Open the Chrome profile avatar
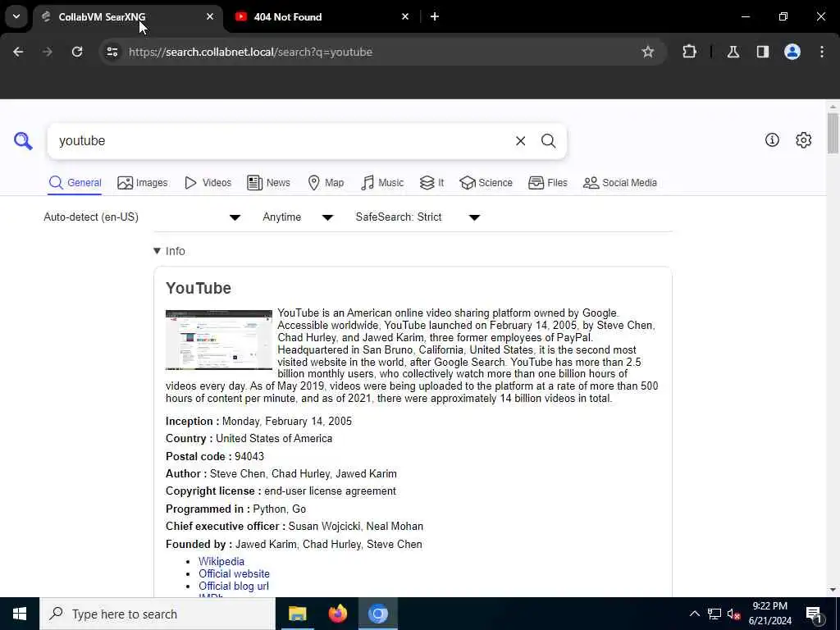The height and width of the screenshot is (630, 840). pos(792,52)
